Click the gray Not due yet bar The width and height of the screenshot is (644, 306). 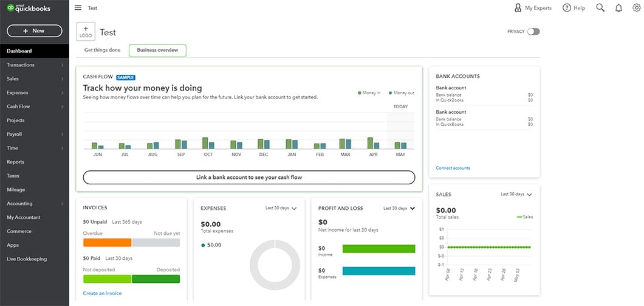point(156,243)
